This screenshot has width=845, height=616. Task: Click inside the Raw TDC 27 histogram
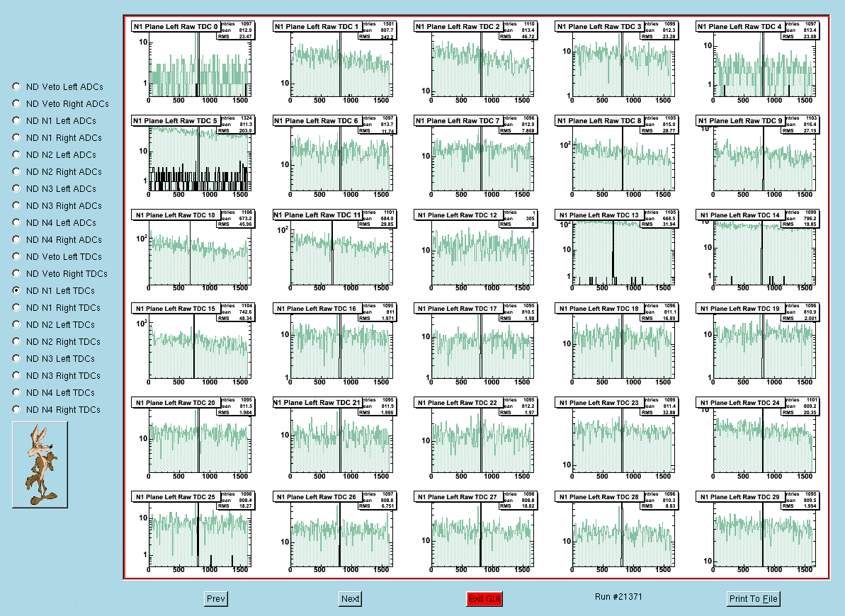click(x=475, y=533)
